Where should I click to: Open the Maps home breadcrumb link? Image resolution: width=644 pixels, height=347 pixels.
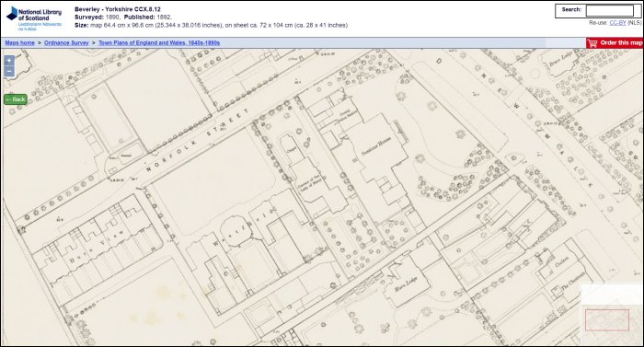click(x=19, y=42)
